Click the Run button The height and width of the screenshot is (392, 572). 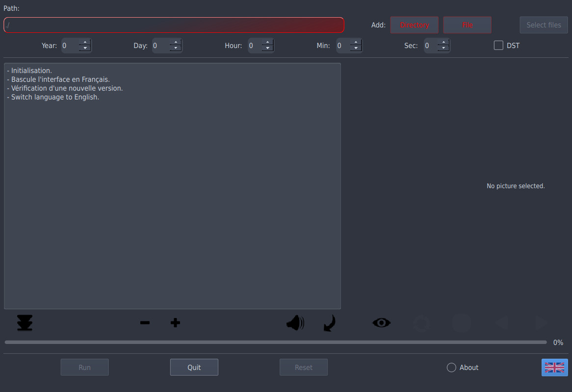85,367
